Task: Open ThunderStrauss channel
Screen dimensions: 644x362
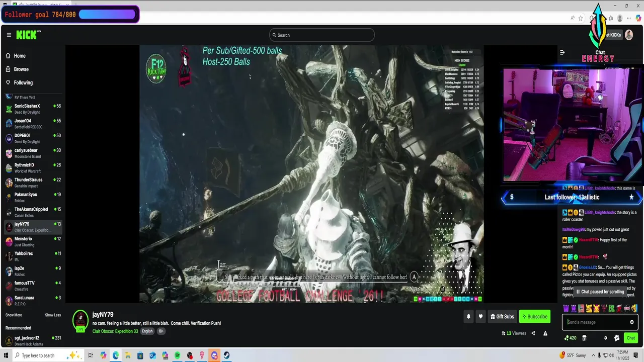Action: (33, 183)
